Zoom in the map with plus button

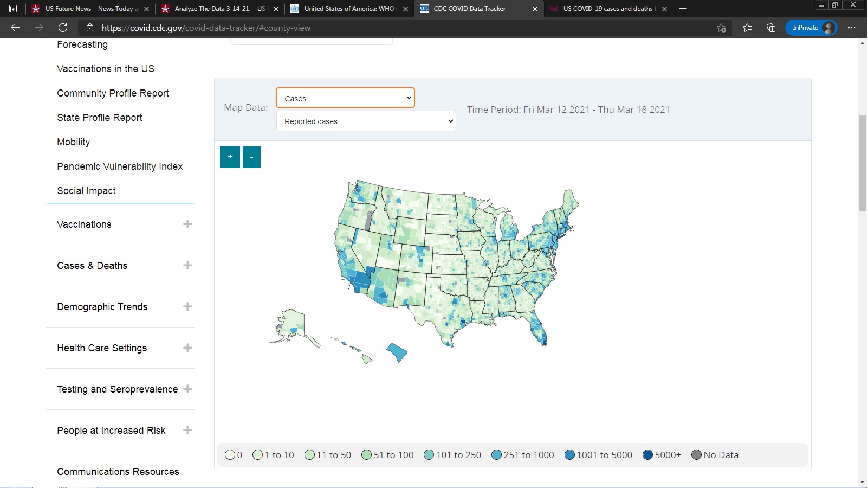click(x=230, y=157)
